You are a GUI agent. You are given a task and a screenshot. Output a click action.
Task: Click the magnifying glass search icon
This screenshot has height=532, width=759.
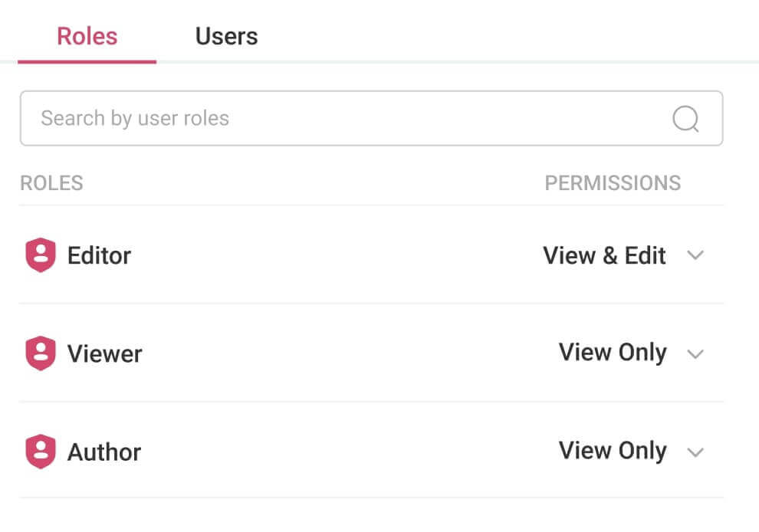click(x=685, y=119)
